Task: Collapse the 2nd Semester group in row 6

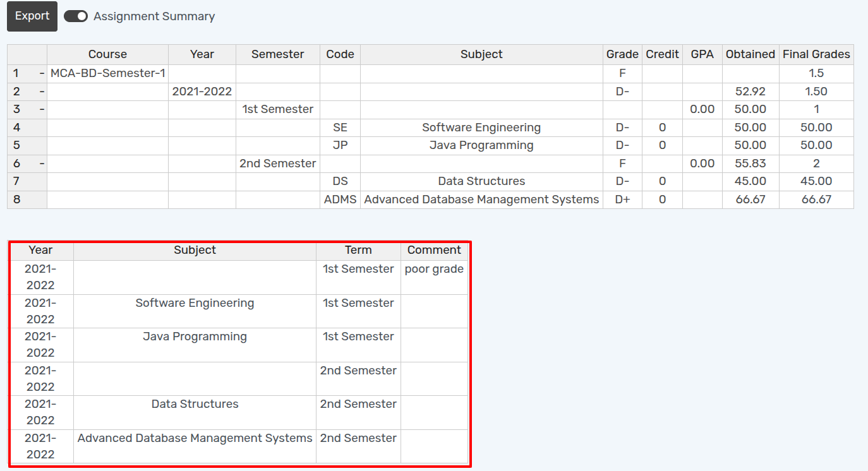Action: [x=42, y=164]
